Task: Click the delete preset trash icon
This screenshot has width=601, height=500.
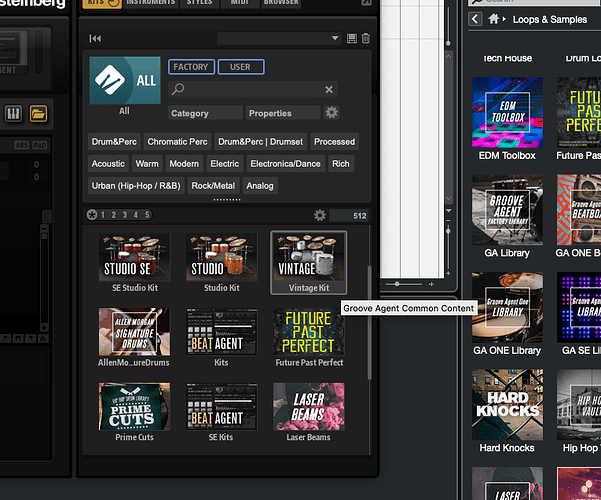Action: click(366, 38)
